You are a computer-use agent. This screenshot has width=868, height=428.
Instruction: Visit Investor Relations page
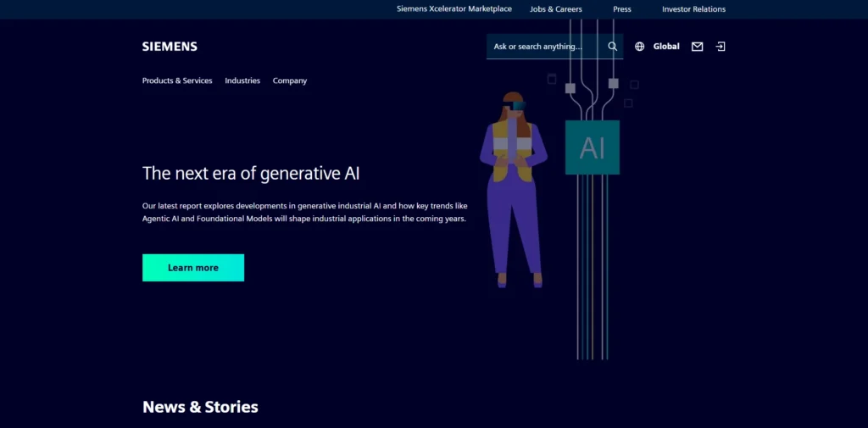coord(693,8)
